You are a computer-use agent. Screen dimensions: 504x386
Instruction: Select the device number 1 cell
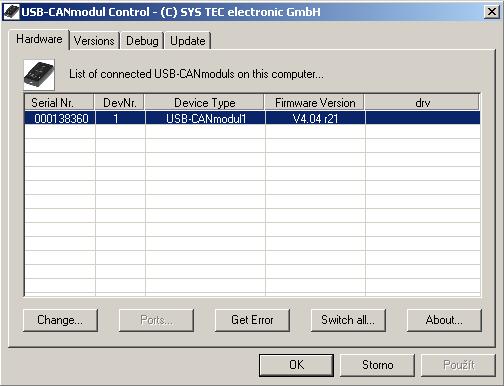pyautogui.click(x=120, y=118)
